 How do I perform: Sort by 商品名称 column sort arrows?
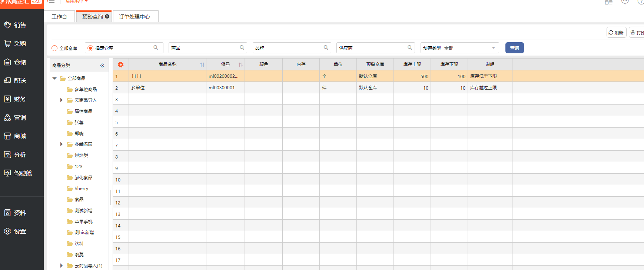tap(202, 64)
